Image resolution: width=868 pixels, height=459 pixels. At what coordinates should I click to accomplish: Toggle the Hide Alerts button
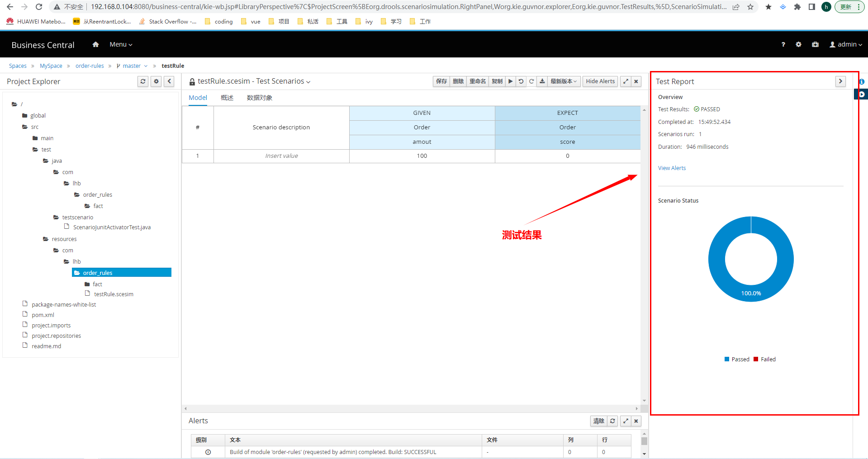(600, 81)
